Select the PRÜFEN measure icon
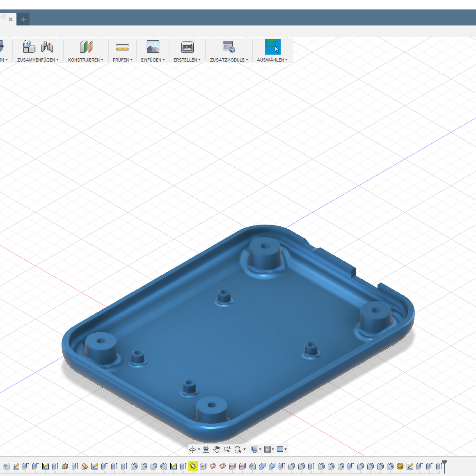476x476 pixels. (x=122, y=46)
